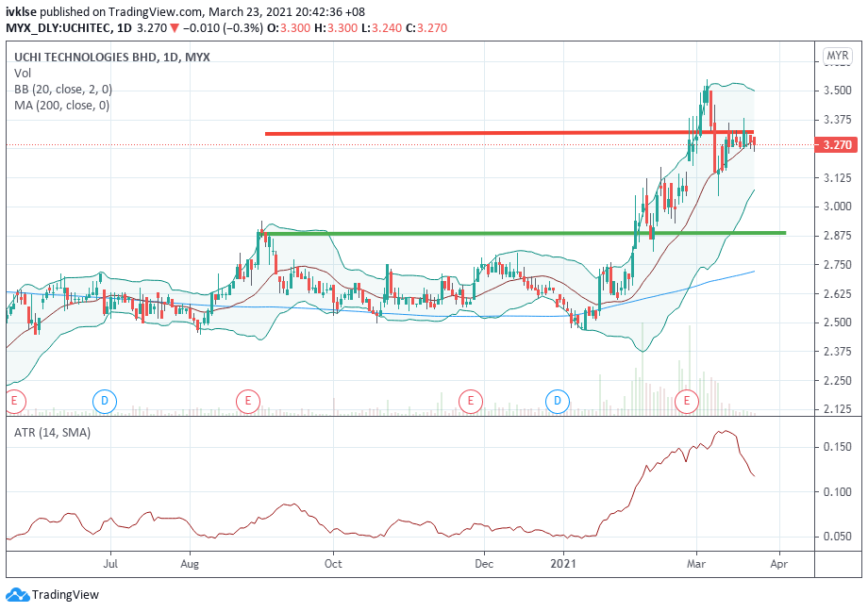Viewport: 868px width, 612px height.
Task: Click the 2.250 price axis label
Action: tap(838, 380)
